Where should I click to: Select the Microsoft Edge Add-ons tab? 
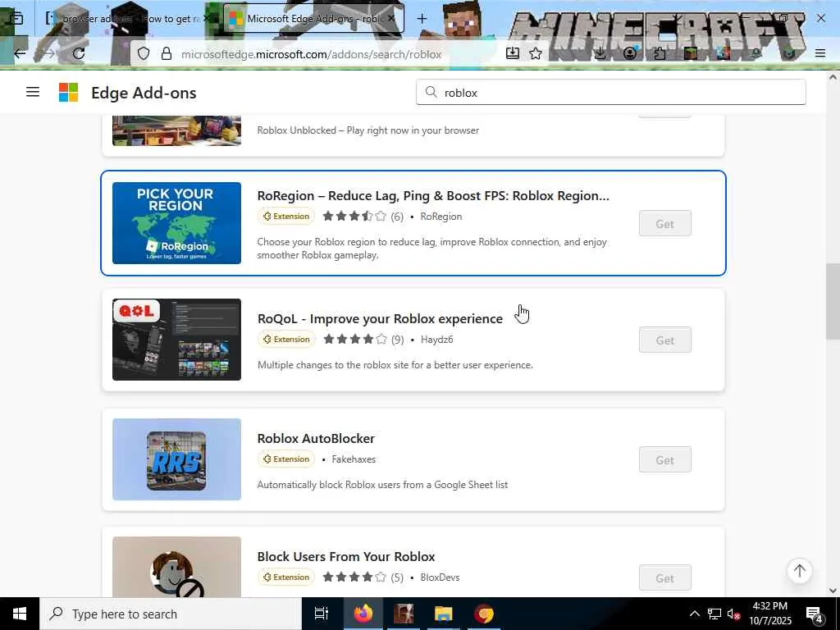tap(313, 19)
